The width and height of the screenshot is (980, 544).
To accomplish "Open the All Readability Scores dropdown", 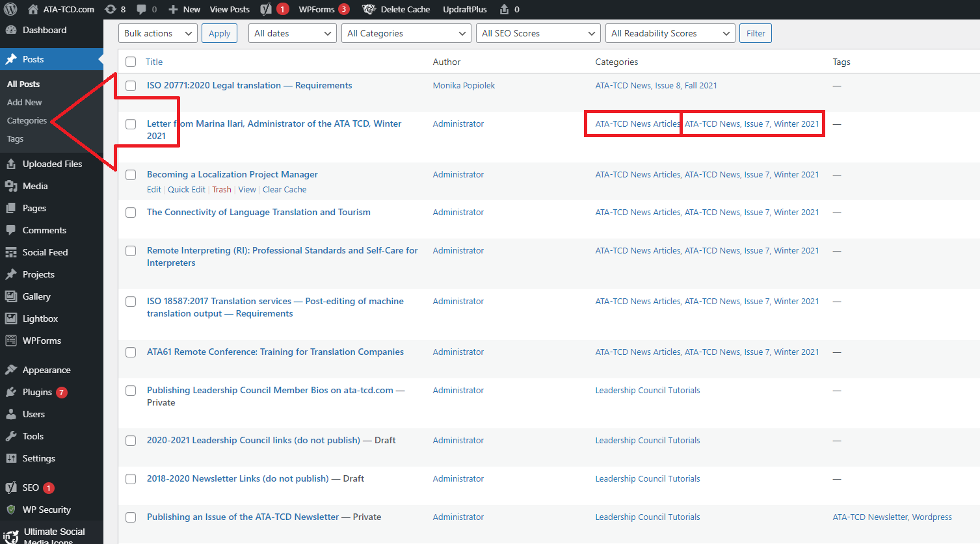I will [x=670, y=33].
